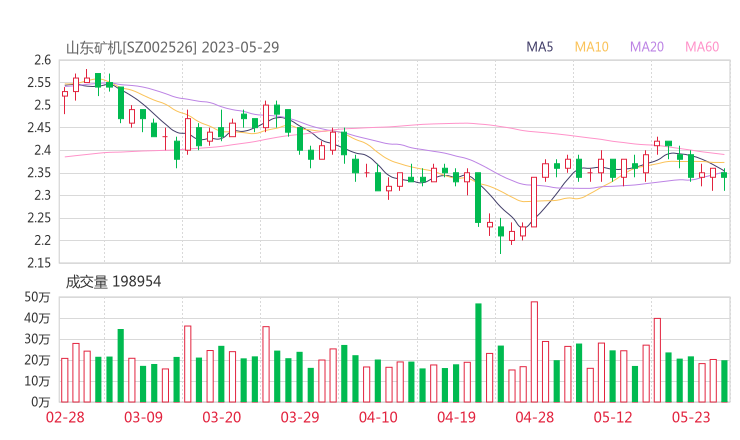
Task: Click the 2.45 price axis label
Action: pyautogui.click(x=39, y=128)
